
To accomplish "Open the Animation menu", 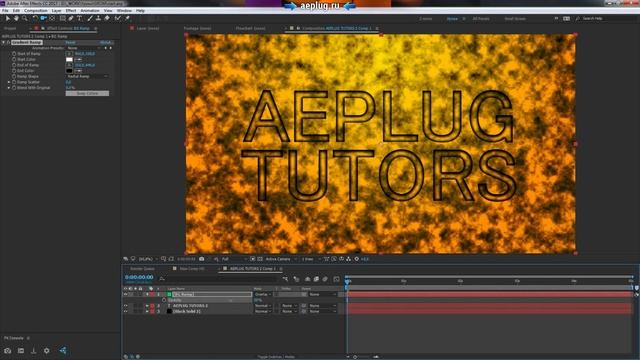I will click(90, 11).
